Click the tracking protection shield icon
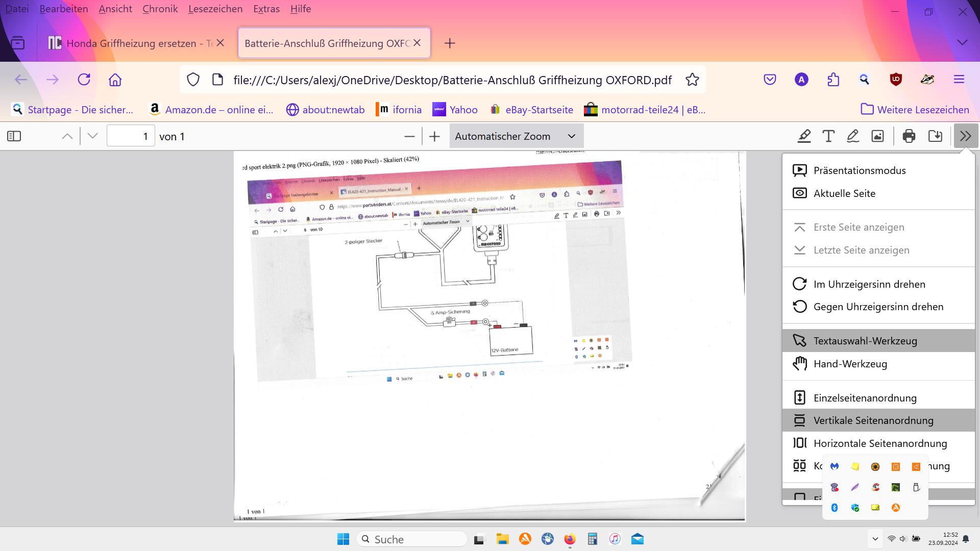 193,80
